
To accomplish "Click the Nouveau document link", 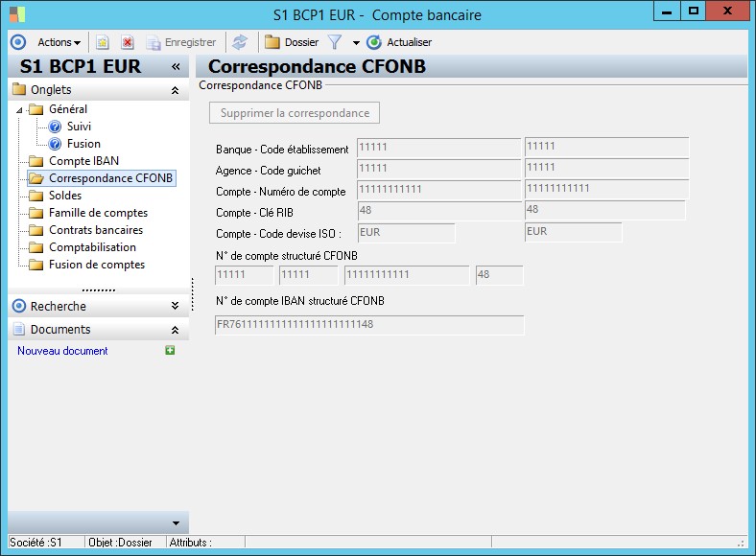I will tap(62, 351).
